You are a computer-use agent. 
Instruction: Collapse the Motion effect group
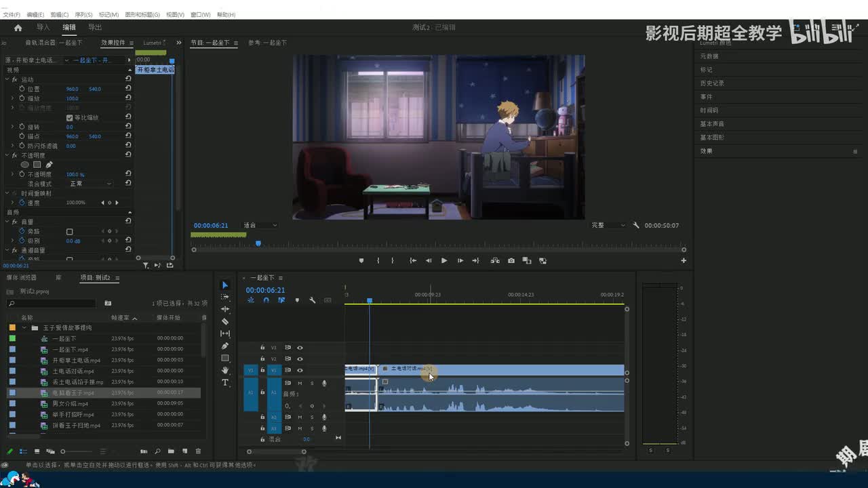coord(7,79)
